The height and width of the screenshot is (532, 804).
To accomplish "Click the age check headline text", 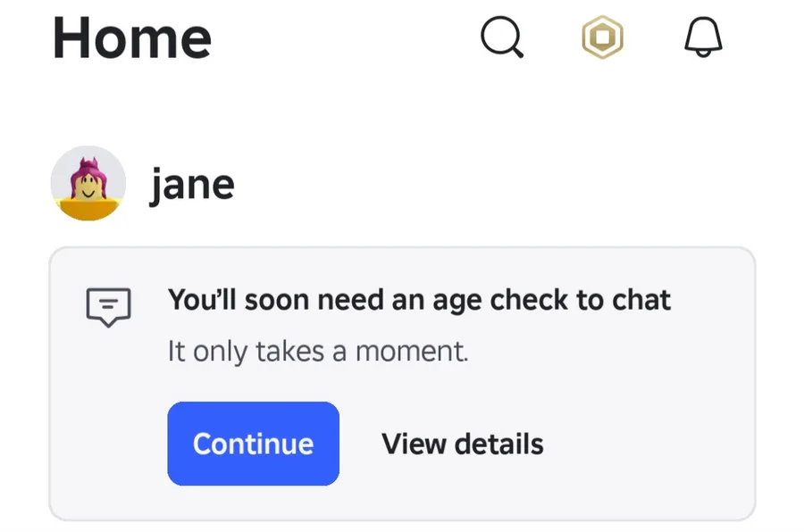I will (x=419, y=300).
